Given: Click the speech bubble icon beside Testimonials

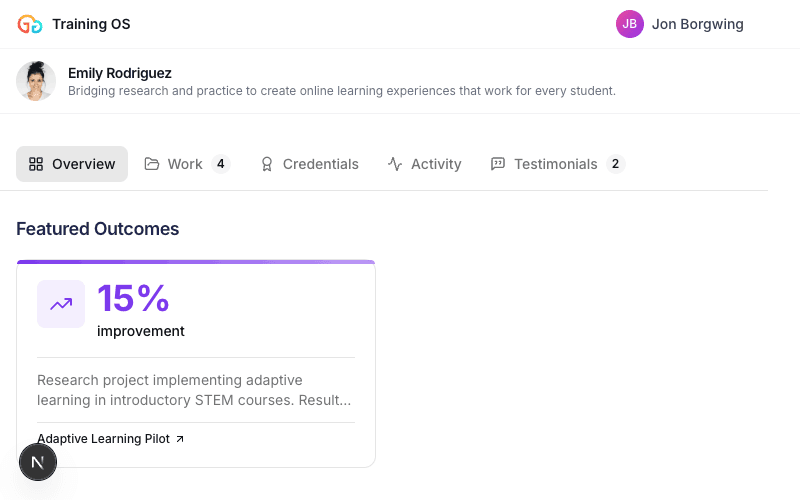Looking at the screenshot, I should pos(498,164).
